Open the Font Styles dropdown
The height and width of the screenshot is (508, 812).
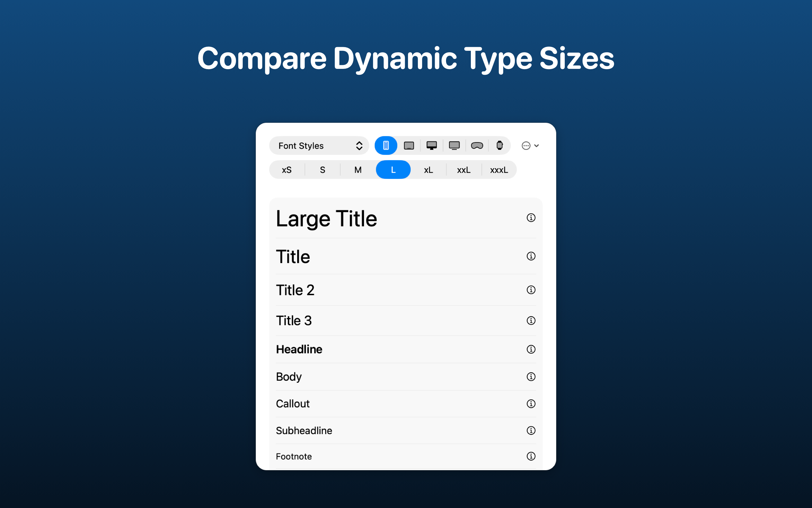click(x=319, y=145)
